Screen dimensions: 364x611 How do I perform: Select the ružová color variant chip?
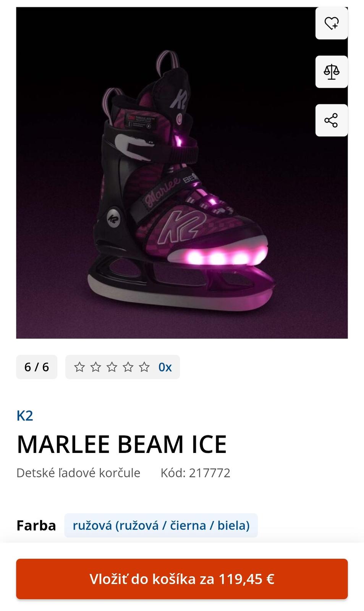pos(161,525)
